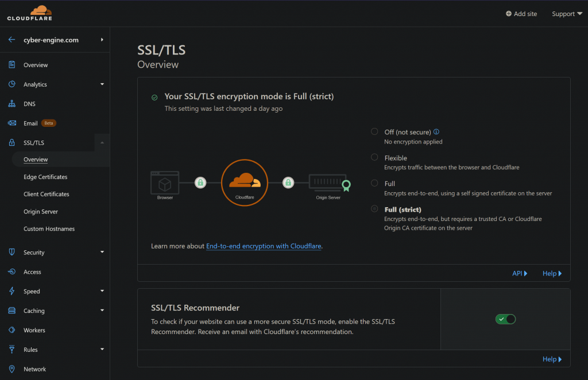
Task: Click the DNS network icon
Action: pos(11,104)
